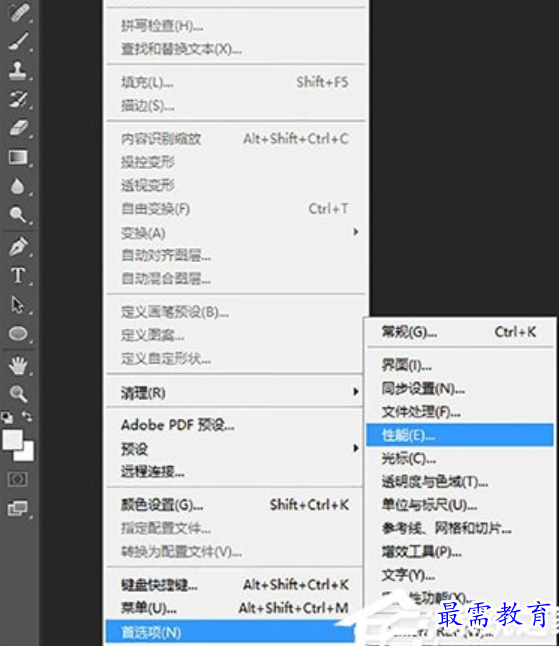Choose 自由变换(F) menu entry
Viewport: 559px width, 646px height.
click(x=236, y=209)
